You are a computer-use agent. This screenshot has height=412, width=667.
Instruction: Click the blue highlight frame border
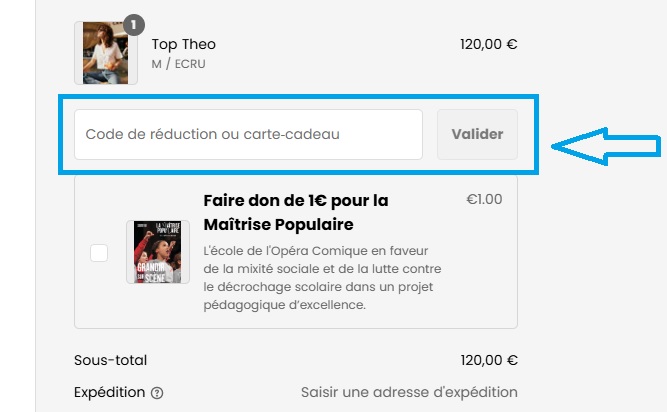(x=298, y=97)
